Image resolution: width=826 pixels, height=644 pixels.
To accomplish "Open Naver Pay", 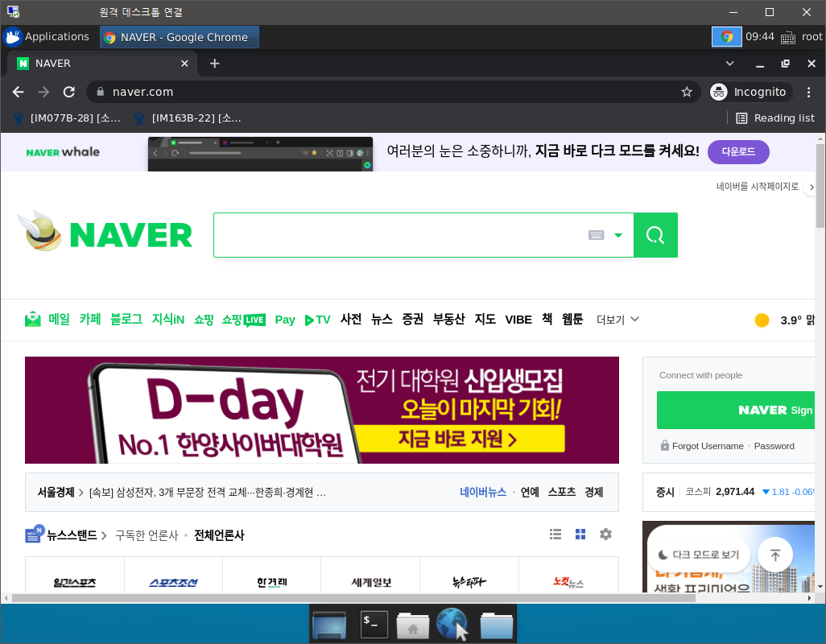I will (x=285, y=320).
